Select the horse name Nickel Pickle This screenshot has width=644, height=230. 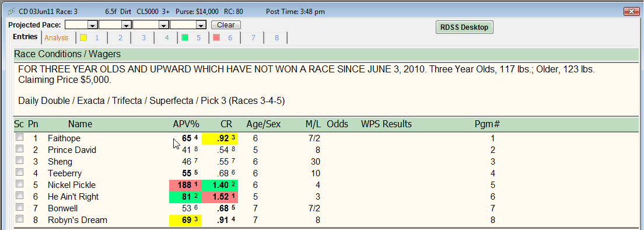[72, 185]
